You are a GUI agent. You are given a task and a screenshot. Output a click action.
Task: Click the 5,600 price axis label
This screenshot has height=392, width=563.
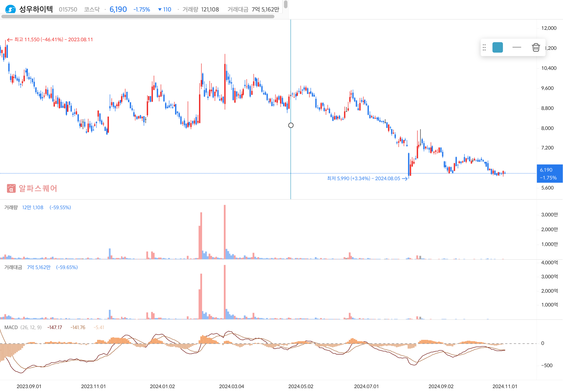(x=547, y=188)
